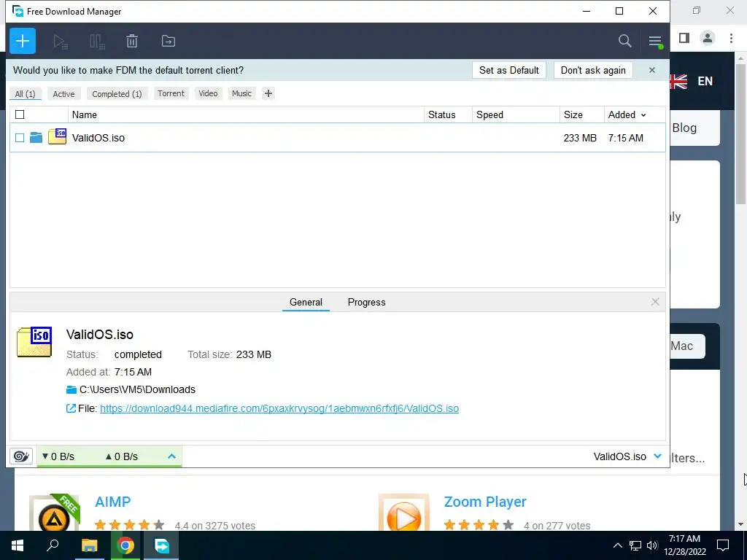The height and width of the screenshot is (560, 747).
Task: Click Chrome profile avatar icon
Action: coord(708,38)
